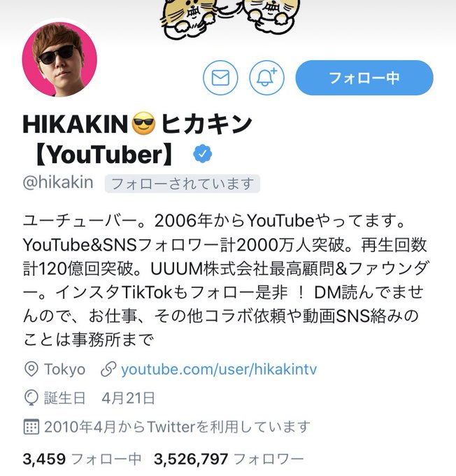
Task: Tap the Tokyo location text
Action: [64, 370]
